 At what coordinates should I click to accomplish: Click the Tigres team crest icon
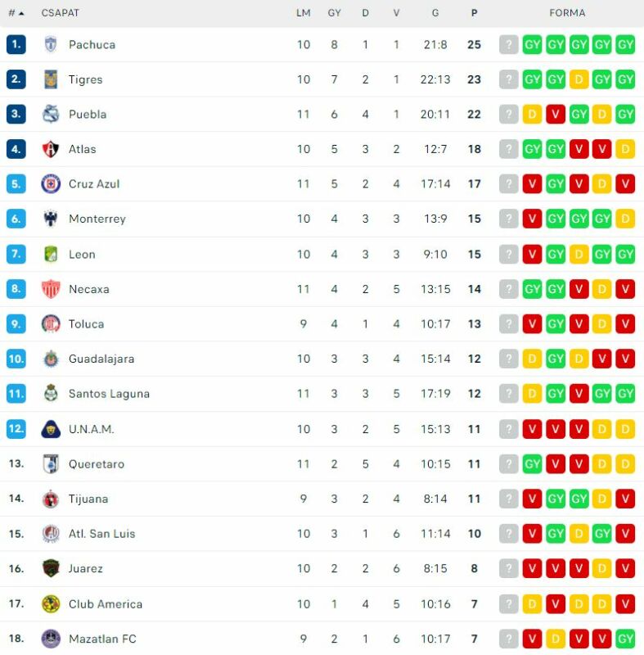(x=51, y=79)
